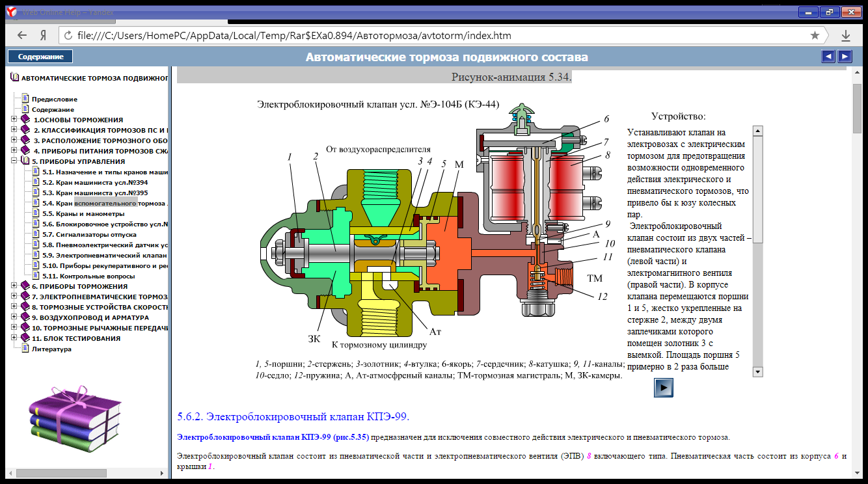
Task: Click Yandex browser logo in title bar
Action: [x=10, y=12]
